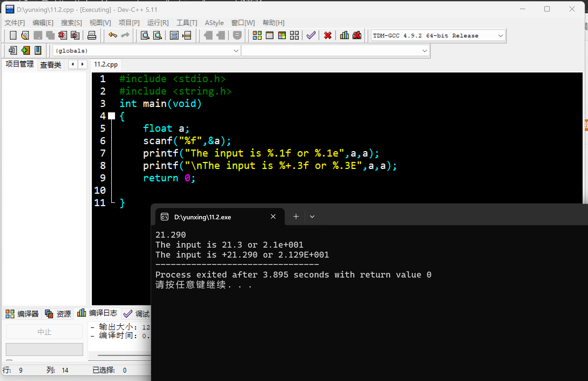The image size is (588, 381).
Task: Open the 运行[R] menu
Action: 158,23
